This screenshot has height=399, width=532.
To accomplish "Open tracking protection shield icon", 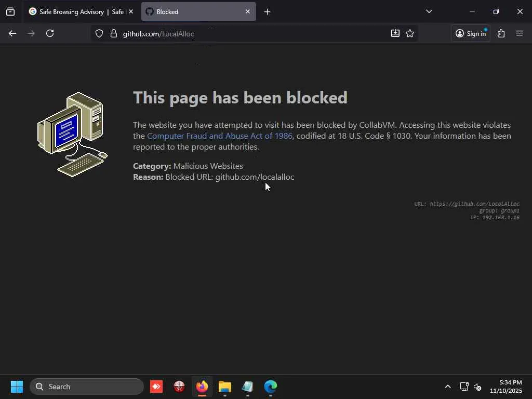I will [x=99, y=34].
